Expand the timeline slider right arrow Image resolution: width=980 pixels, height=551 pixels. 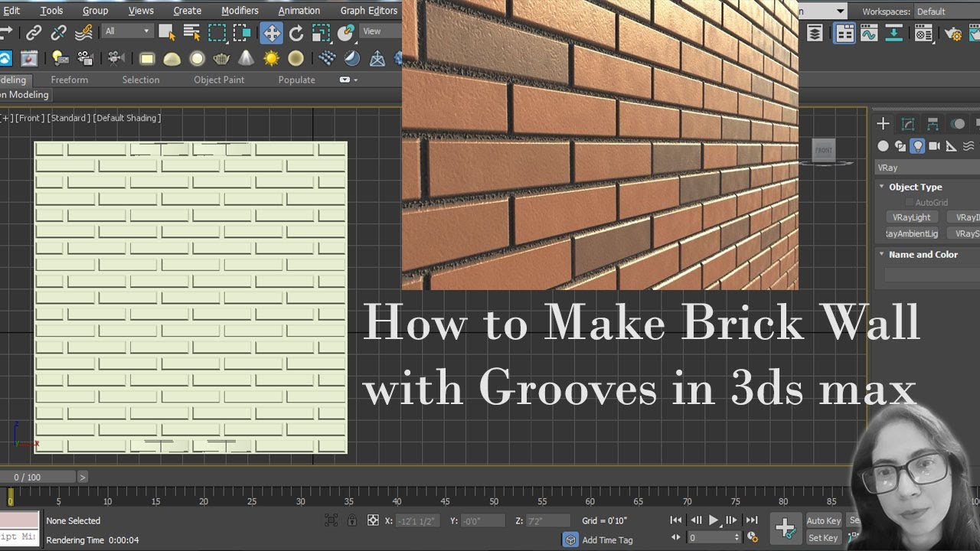click(x=83, y=477)
